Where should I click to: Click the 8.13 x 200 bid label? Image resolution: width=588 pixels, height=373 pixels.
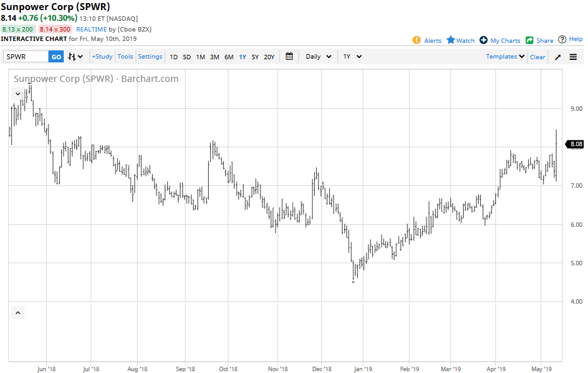click(x=18, y=29)
